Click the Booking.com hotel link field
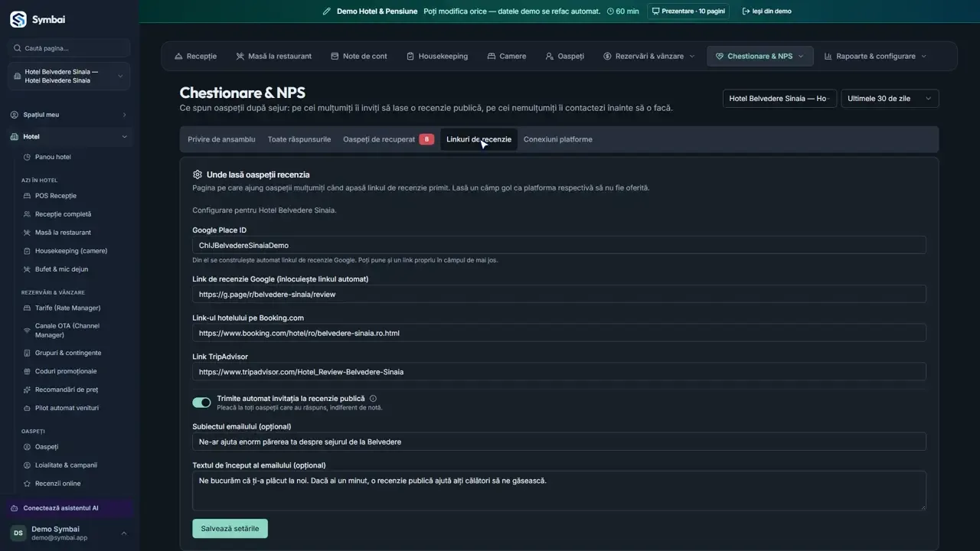980x551 pixels. [x=559, y=333]
